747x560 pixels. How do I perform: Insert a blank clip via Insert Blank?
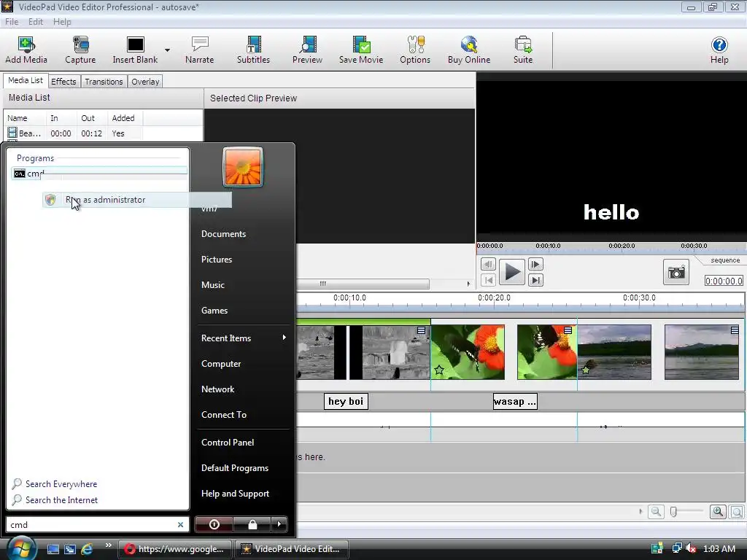[x=135, y=50]
